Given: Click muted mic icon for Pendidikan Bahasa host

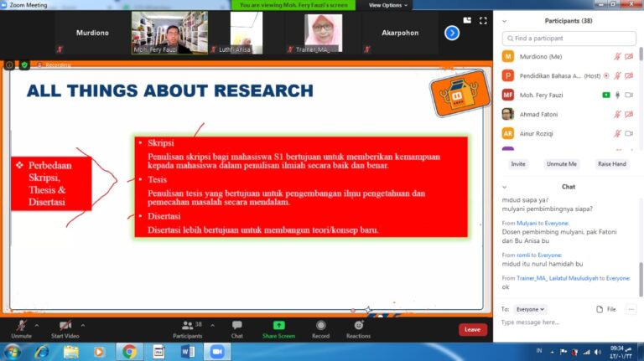Looking at the screenshot, I should [x=617, y=76].
